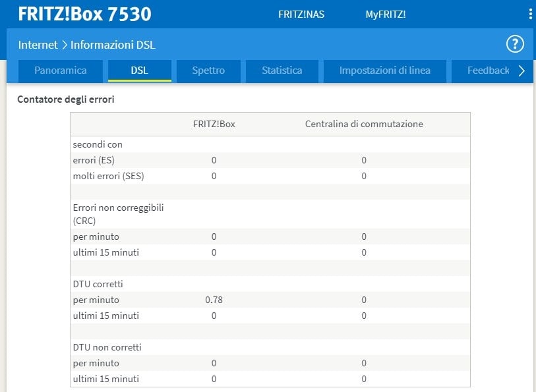Expand more tabs with right chevron arrow
This screenshot has width=536, height=392.
pyautogui.click(x=521, y=70)
